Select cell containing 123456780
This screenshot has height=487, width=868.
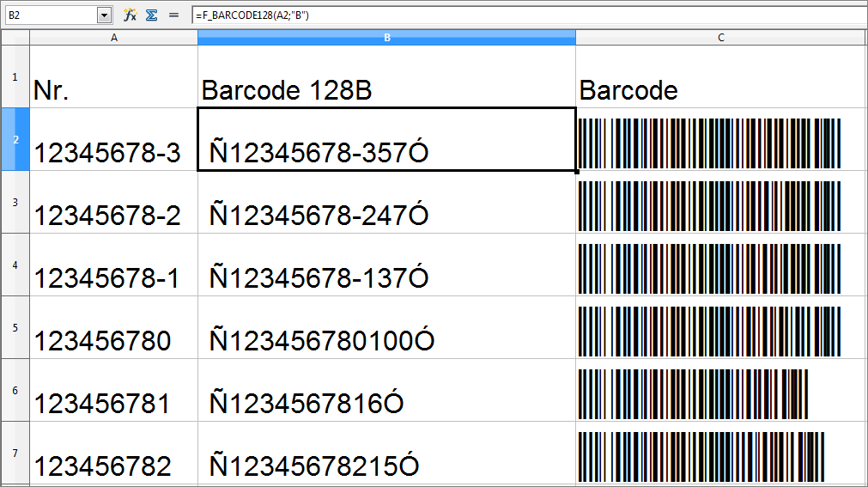(x=113, y=327)
